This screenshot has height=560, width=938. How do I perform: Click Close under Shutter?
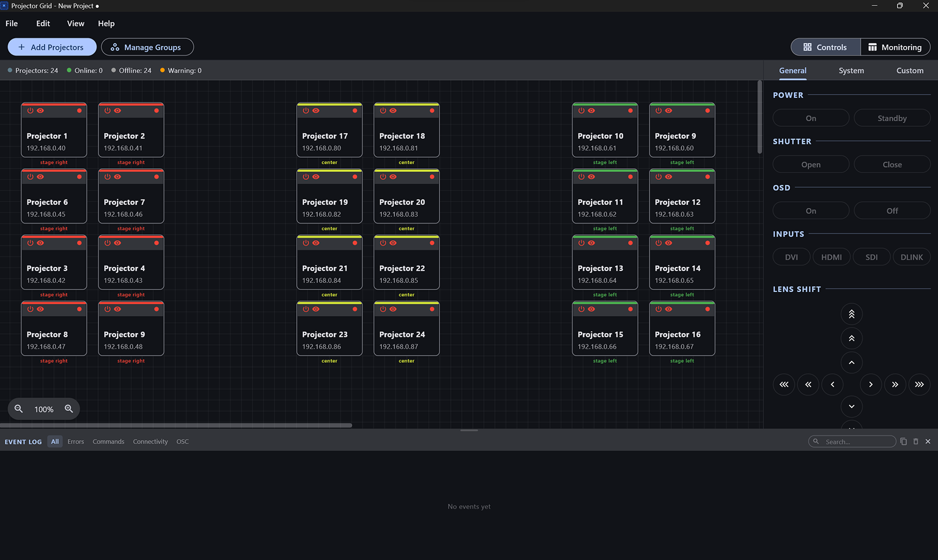892,164
